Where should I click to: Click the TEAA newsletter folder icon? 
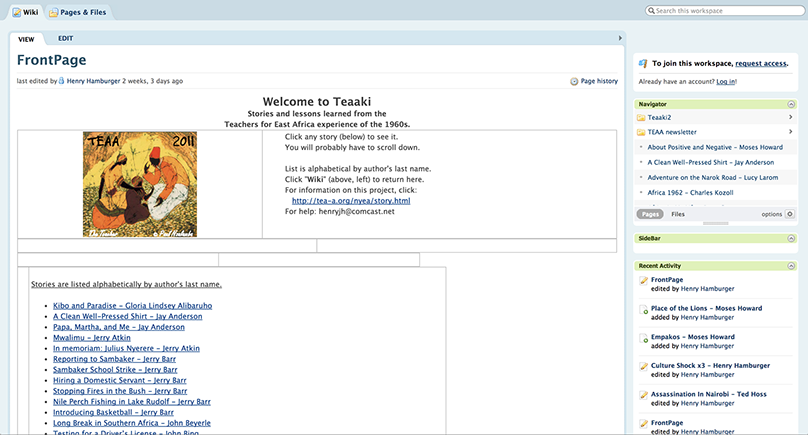click(641, 132)
